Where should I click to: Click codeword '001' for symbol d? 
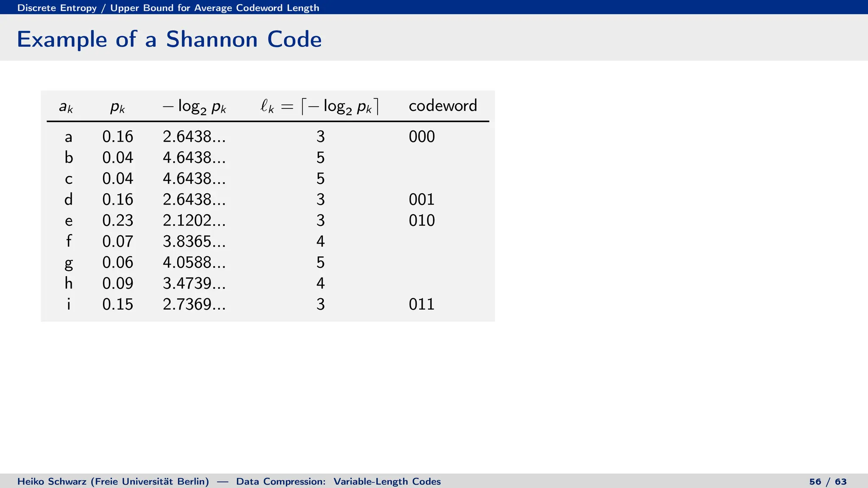pos(422,199)
